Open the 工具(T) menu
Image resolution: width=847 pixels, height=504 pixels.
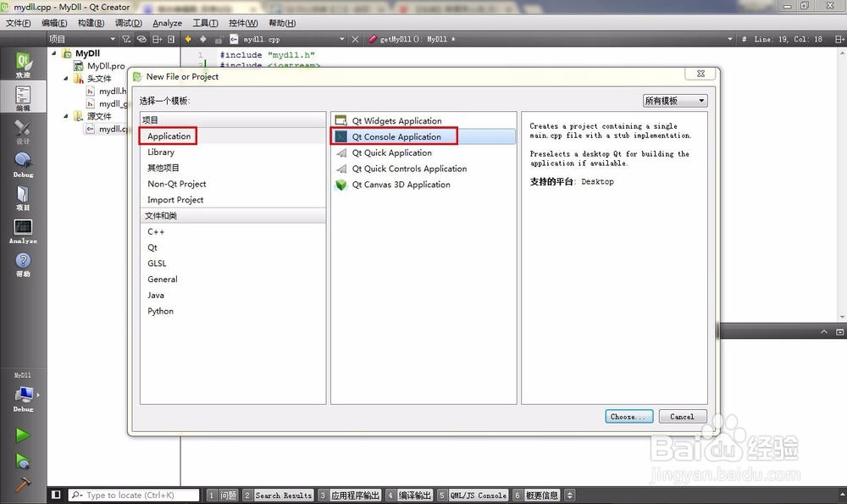coord(205,23)
